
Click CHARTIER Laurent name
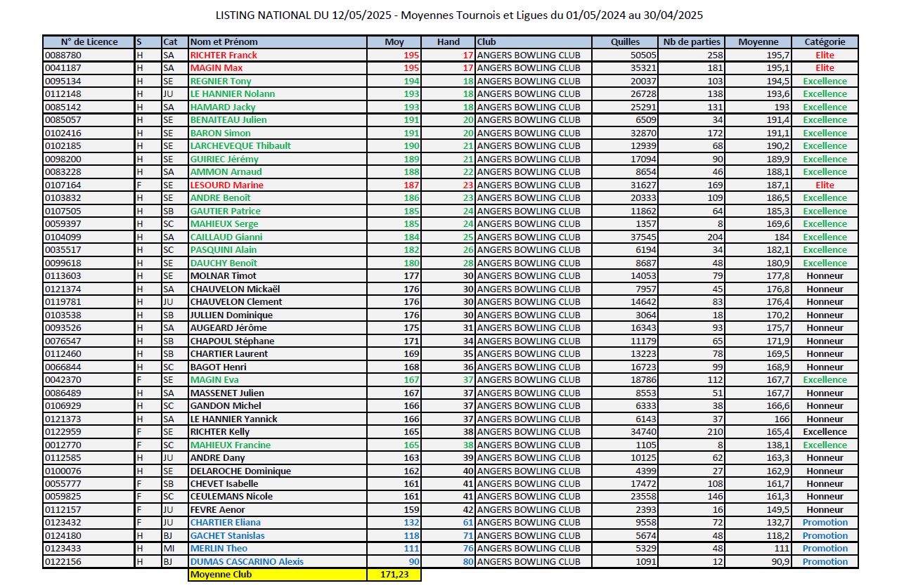coord(278,353)
